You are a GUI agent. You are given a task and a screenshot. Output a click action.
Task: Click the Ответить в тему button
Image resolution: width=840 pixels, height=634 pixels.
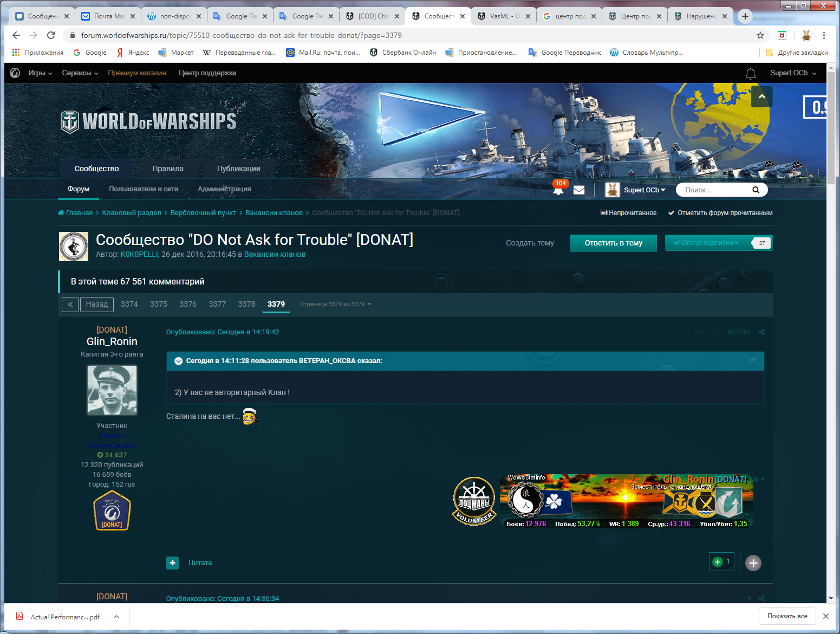tap(614, 243)
